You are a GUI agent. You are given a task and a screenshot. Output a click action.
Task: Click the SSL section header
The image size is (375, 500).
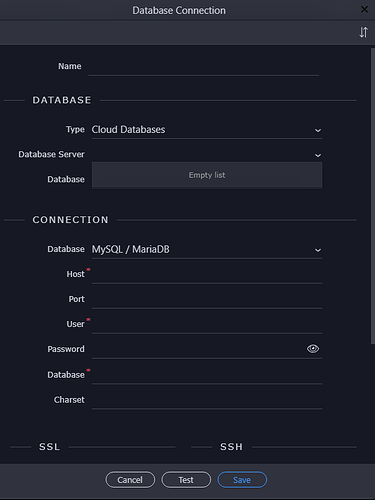point(49,447)
